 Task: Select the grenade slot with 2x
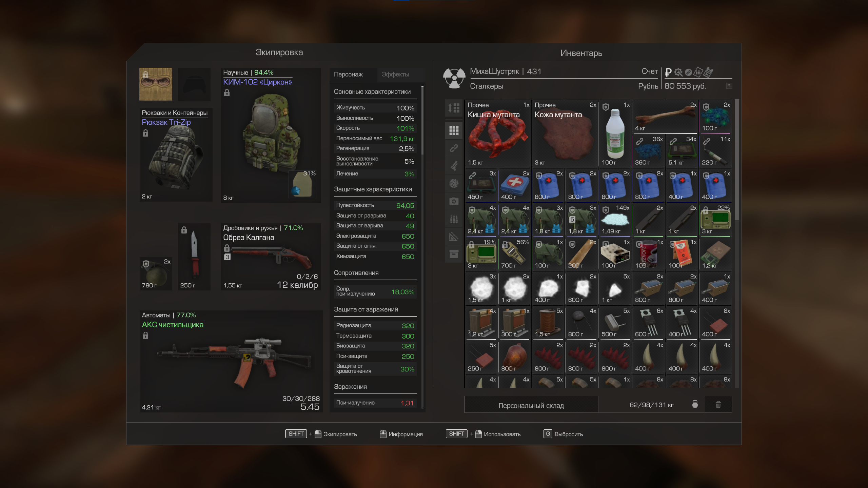click(x=156, y=274)
